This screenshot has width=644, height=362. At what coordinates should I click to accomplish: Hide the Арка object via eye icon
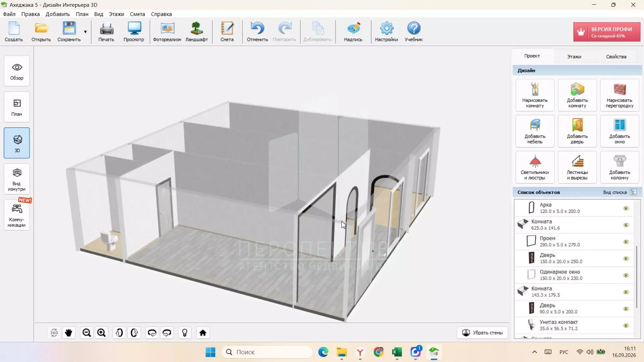click(626, 208)
